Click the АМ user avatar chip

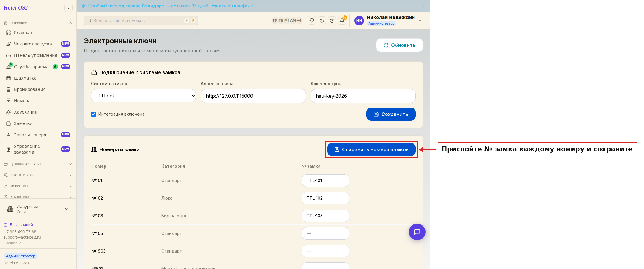[x=293, y=20]
